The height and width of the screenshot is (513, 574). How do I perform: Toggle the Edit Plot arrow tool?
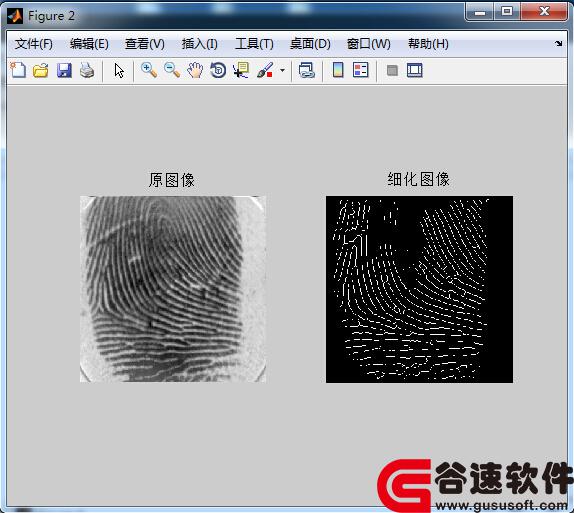point(119,70)
